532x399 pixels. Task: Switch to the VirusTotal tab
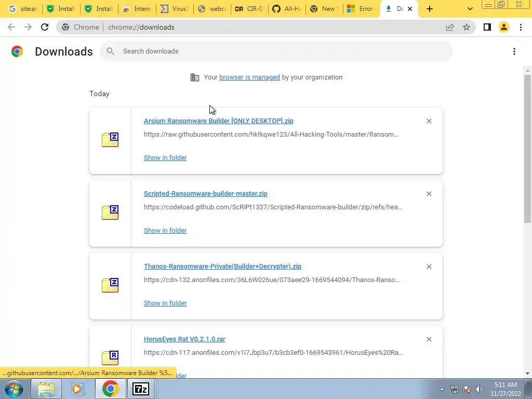pos(175,9)
